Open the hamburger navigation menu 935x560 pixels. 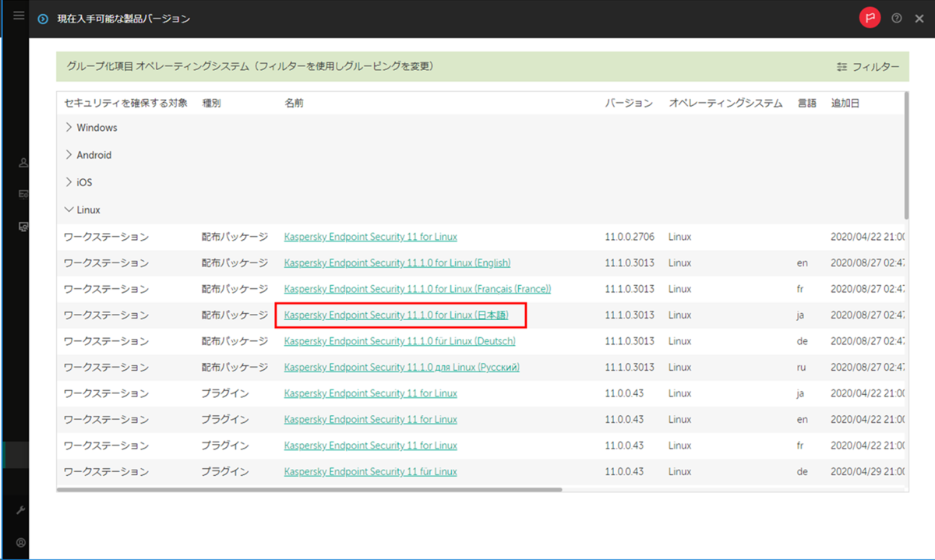pyautogui.click(x=19, y=15)
